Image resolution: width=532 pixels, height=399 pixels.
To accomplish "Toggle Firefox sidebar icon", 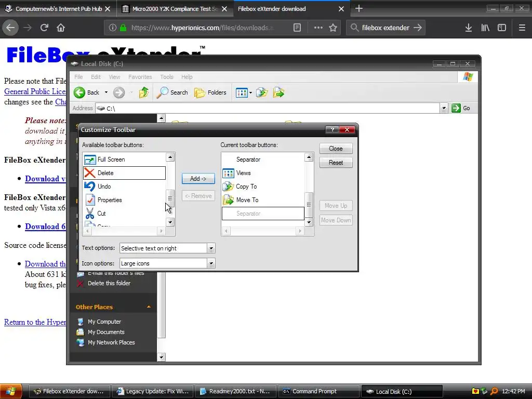I will [502, 28].
